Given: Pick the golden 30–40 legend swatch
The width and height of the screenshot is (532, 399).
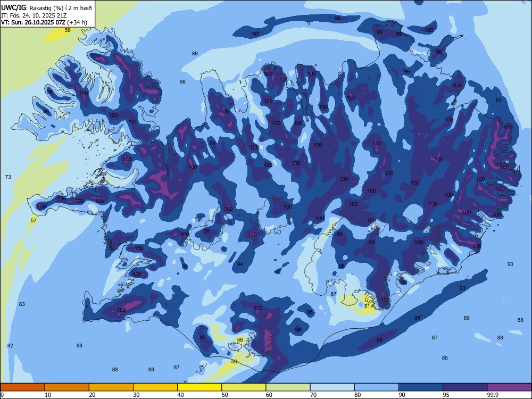Looking at the screenshot, I should click(155, 387).
